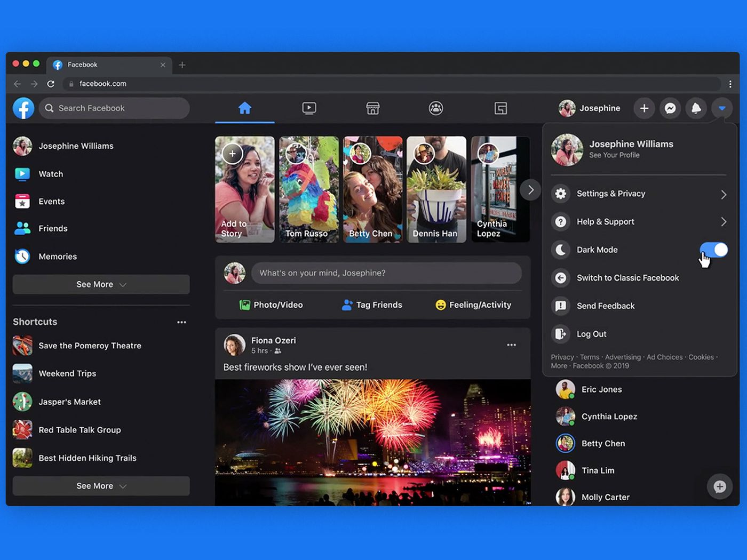This screenshot has width=747, height=560.
Task: Open a new browser tab
Action: click(182, 65)
